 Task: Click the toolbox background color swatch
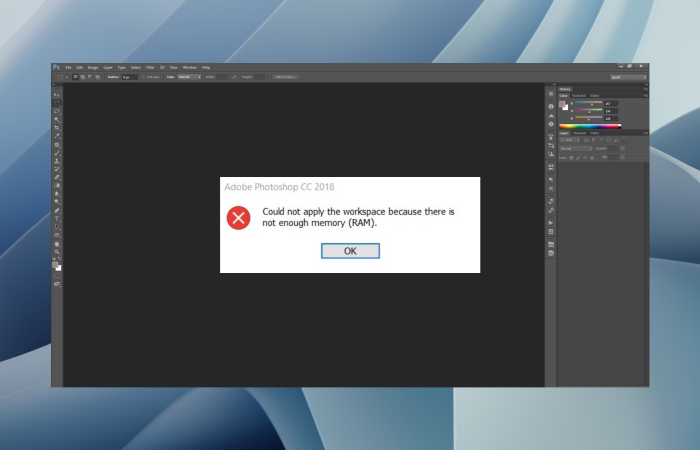click(x=59, y=269)
